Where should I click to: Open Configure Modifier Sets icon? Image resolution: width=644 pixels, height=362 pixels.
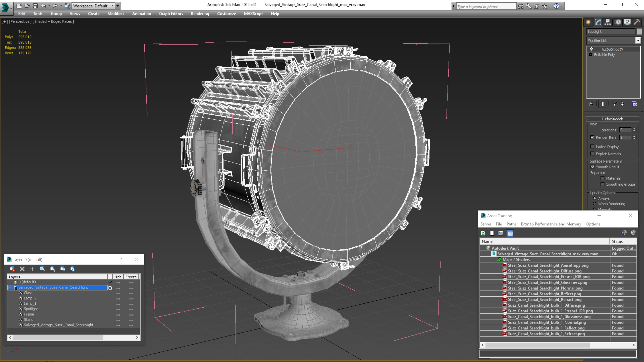635,104
